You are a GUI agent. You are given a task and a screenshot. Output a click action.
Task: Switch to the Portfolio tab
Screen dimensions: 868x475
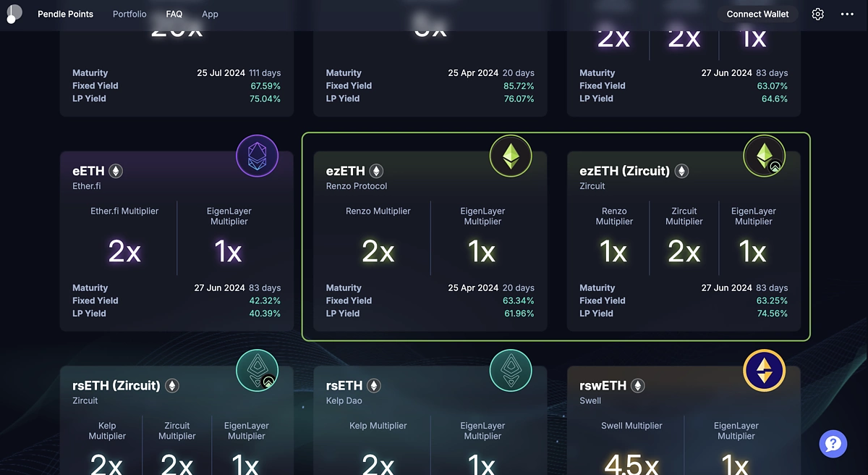pyautogui.click(x=129, y=14)
